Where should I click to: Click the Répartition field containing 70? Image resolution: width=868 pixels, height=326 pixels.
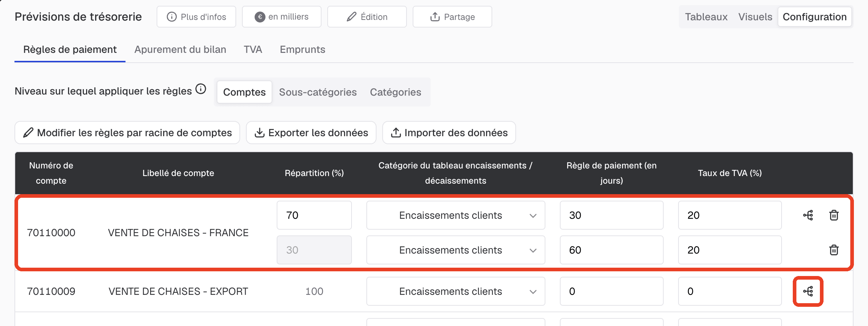[314, 215]
